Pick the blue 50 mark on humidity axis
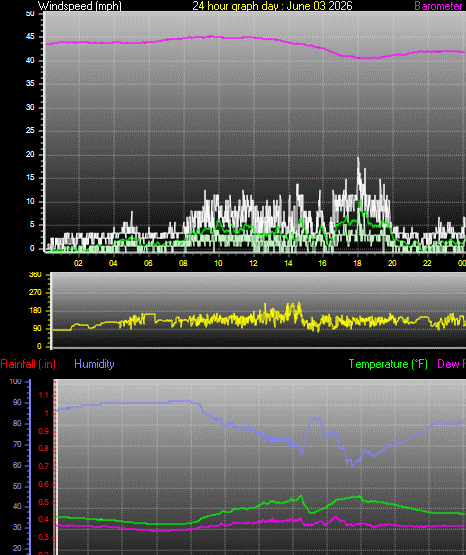This screenshot has width=466, height=555. 17,486
